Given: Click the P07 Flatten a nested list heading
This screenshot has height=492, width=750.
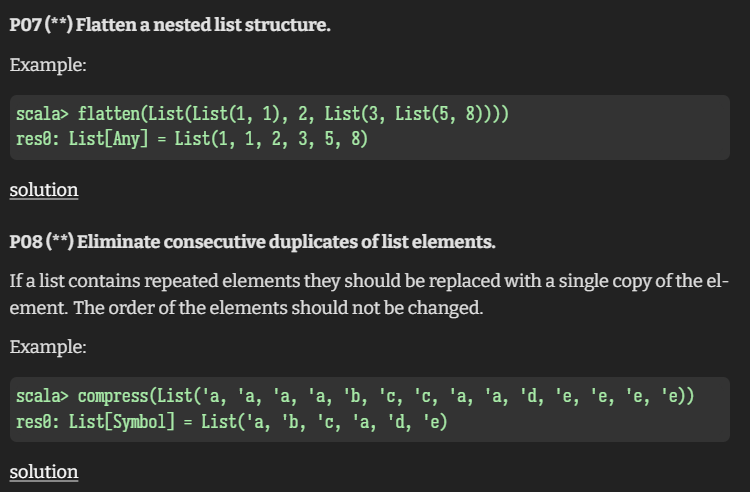Looking at the screenshot, I should pos(170,24).
